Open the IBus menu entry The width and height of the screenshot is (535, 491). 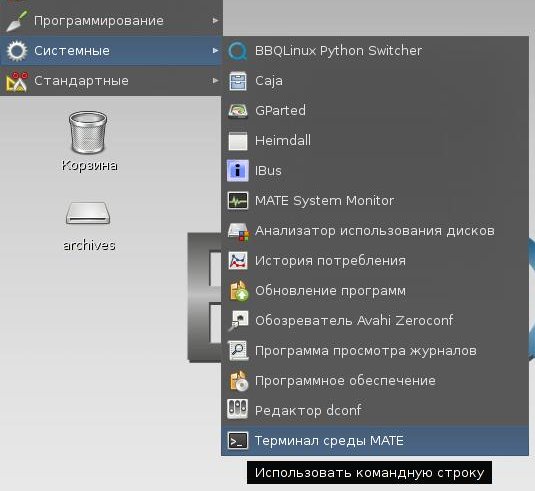tap(375, 171)
